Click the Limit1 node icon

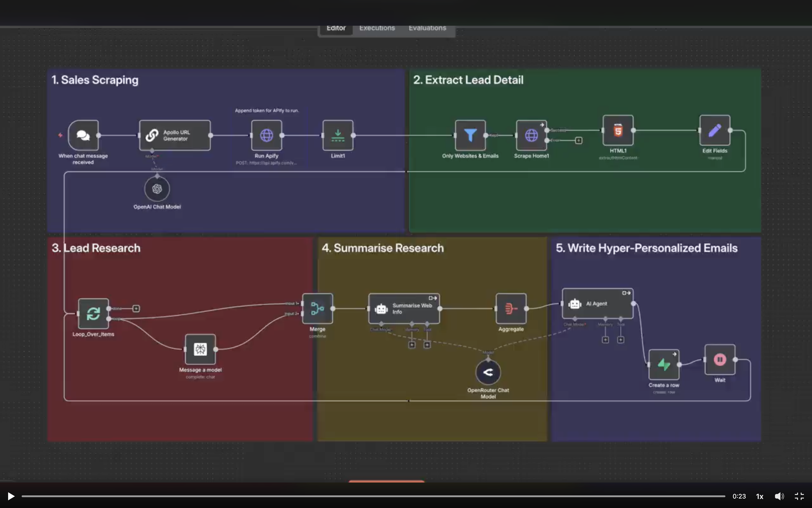338,135
